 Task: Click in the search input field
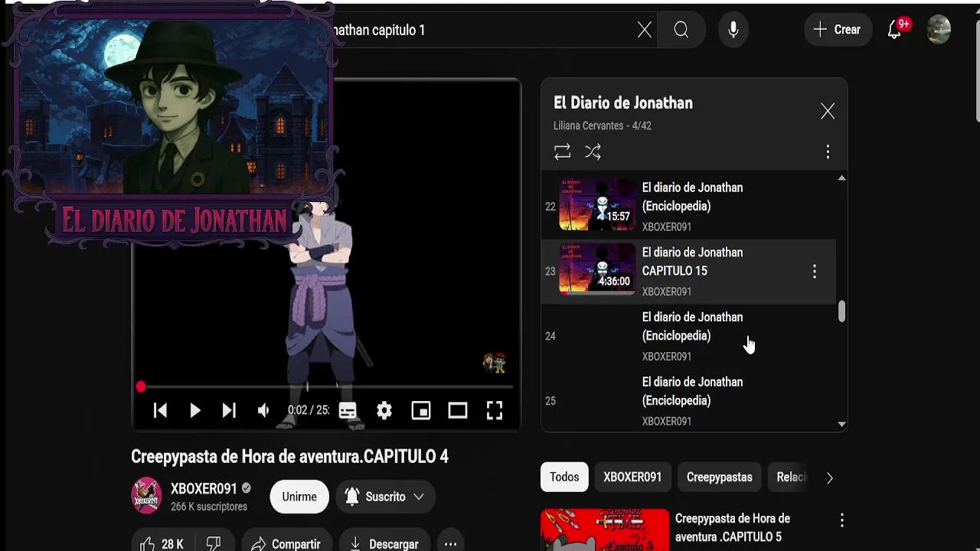click(x=482, y=30)
